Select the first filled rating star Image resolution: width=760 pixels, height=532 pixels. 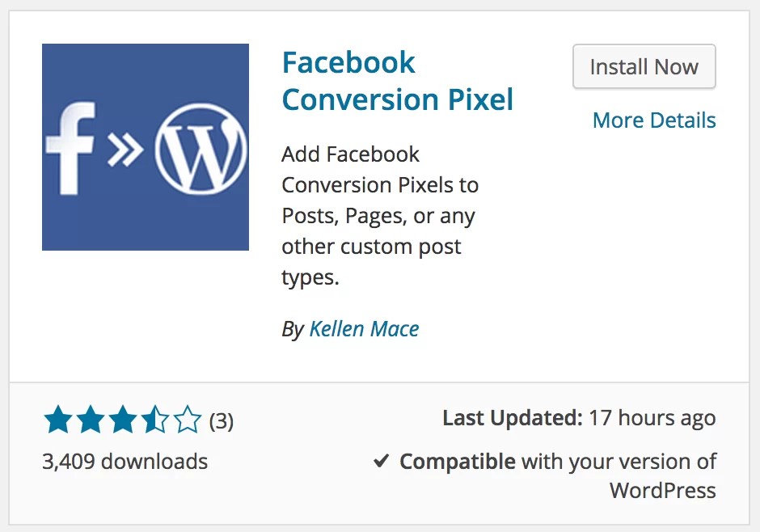coord(58,420)
